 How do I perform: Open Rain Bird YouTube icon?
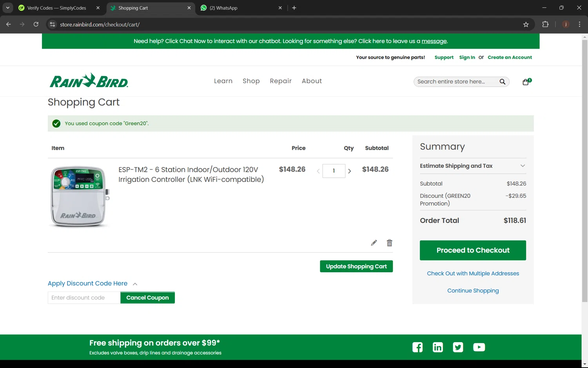pos(479,347)
